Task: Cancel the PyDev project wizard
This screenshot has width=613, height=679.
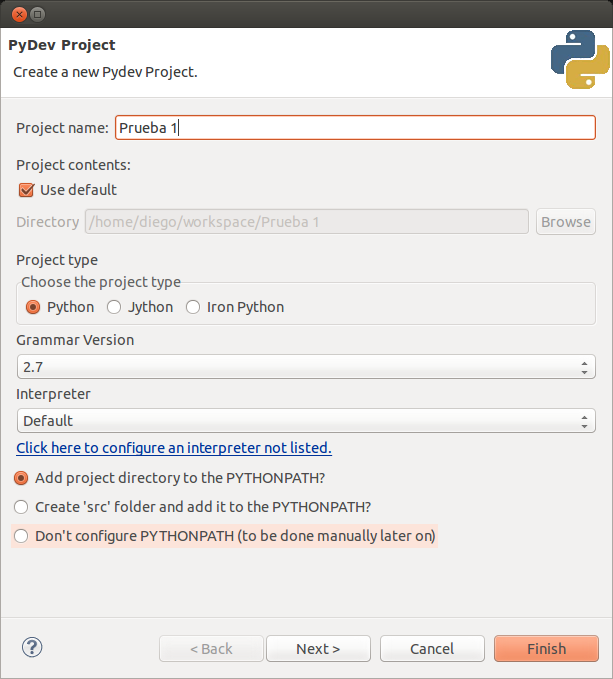Action: pos(432,649)
